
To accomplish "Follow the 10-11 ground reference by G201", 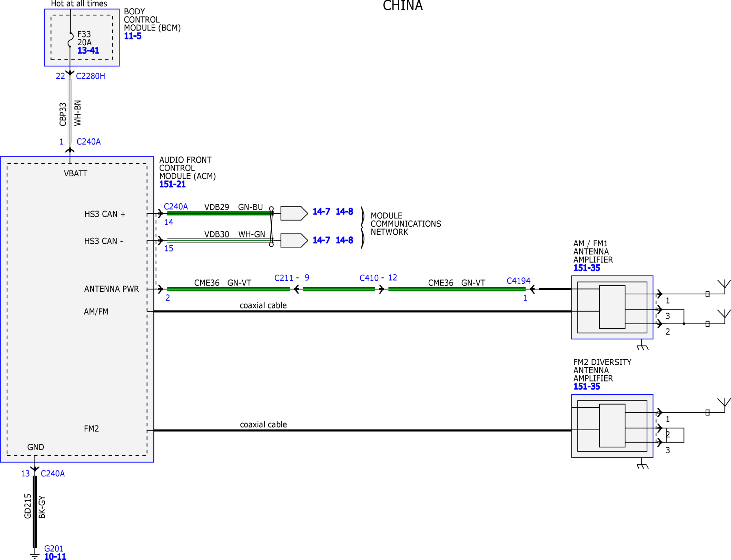I will pos(55,556).
